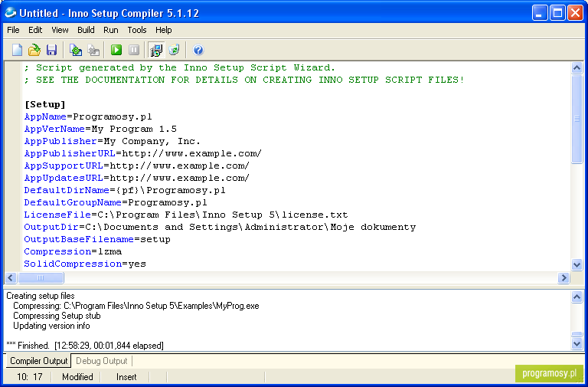Click the 'SEE THE DOCUMENTATION' comment line
588x387 pixels.
click(244, 80)
